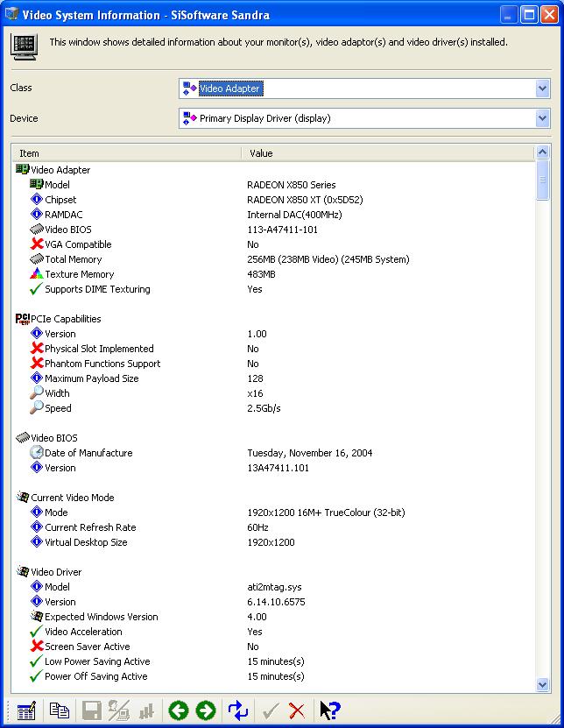Click the ati2mtag.sys driver value
This screenshot has height=728, width=564.
coord(274,587)
